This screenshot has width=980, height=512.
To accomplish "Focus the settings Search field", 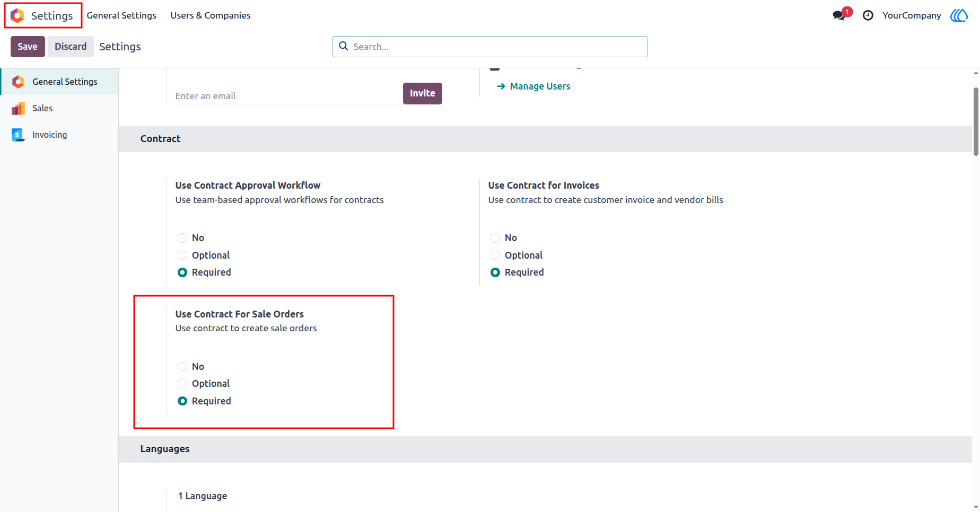I will click(x=490, y=47).
